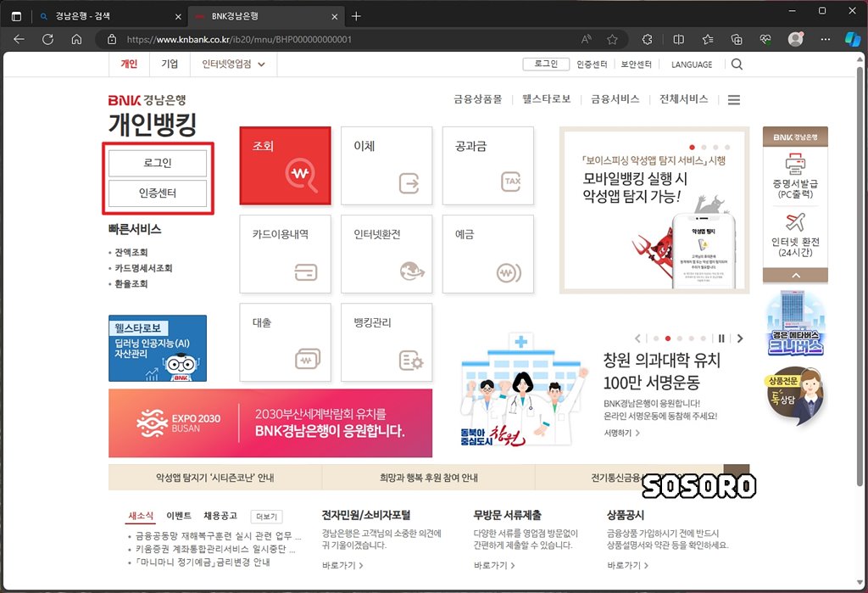
Task: Click the top bar 로그인 button
Action: [x=546, y=64]
